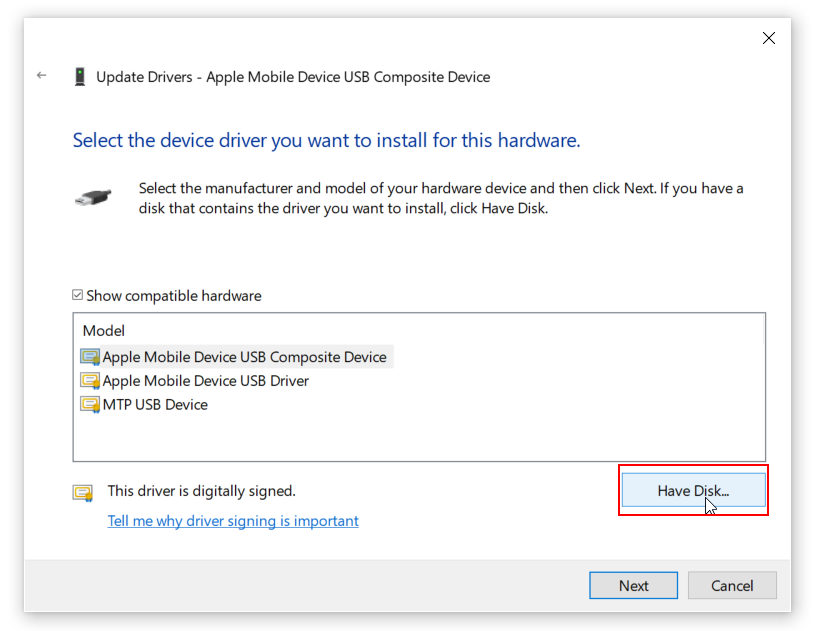Click the driver icon beside Apple Mobile Device USB Driver
The image size is (815, 631).
pyautogui.click(x=91, y=380)
